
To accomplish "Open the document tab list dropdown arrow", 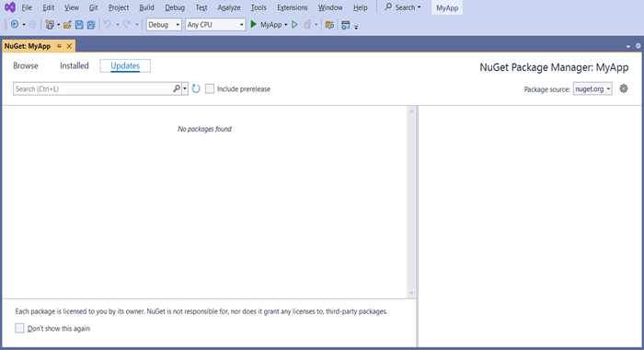I will coord(628,46).
